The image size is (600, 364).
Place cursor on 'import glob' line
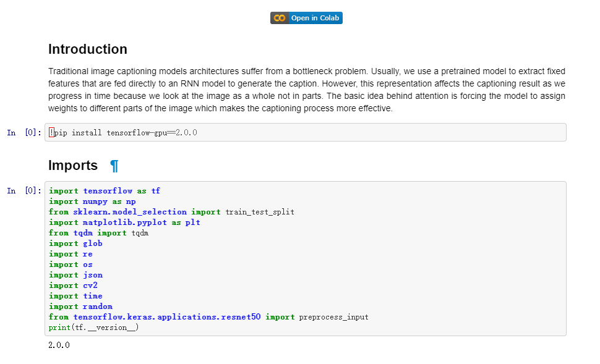point(75,243)
